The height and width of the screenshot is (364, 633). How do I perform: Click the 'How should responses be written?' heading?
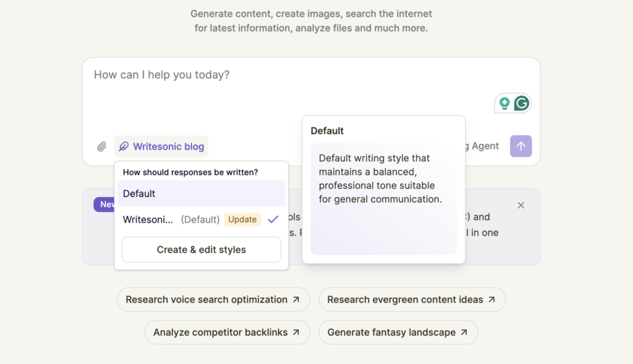[x=190, y=172]
